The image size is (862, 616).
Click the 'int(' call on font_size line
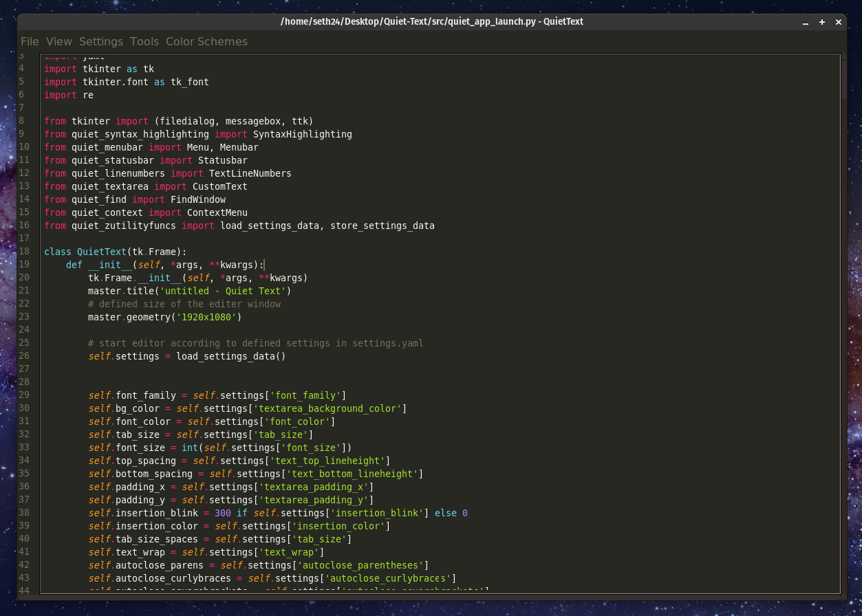(192, 448)
